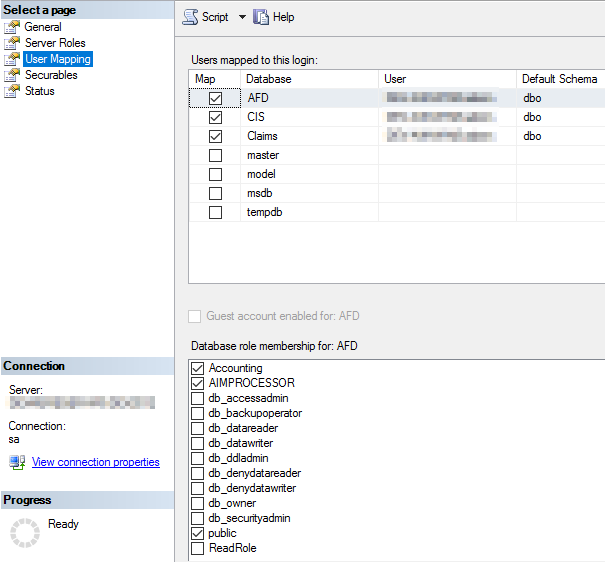605x562 pixels.
Task: Uncheck the Map checkbox for AFD
Action: [x=215, y=98]
